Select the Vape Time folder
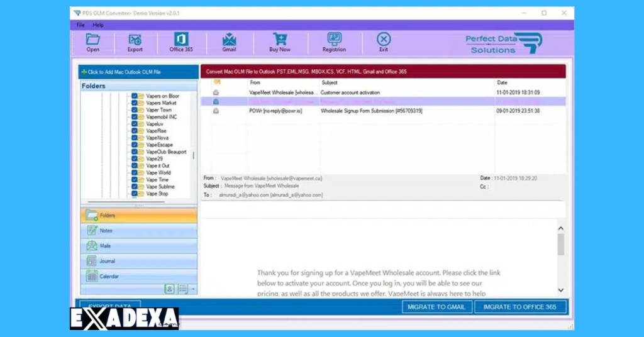Viewport: 644px width, 337px height. pos(157,180)
